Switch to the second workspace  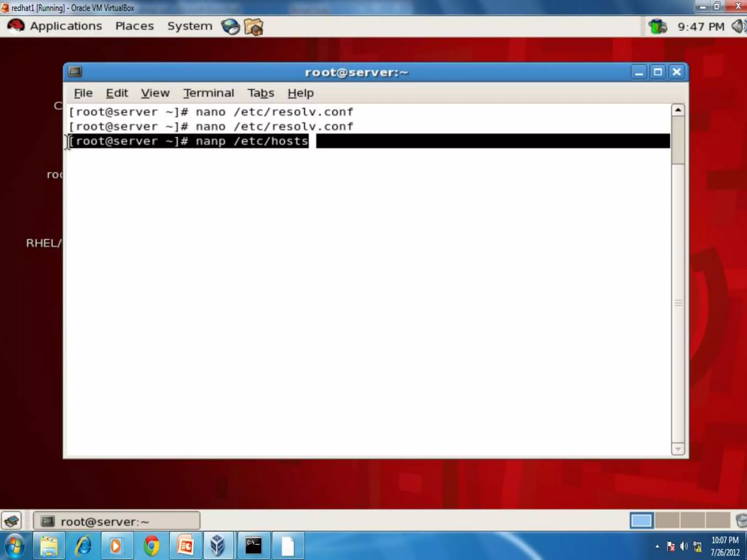(x=667, y=520)
